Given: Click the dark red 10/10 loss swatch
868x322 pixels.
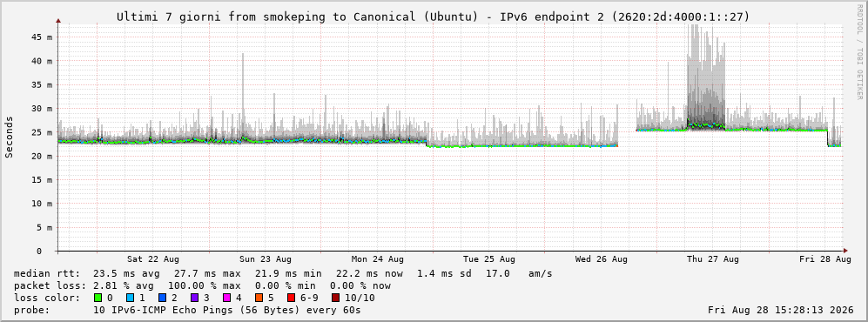Looking at the screenshot, I should 335,299.
